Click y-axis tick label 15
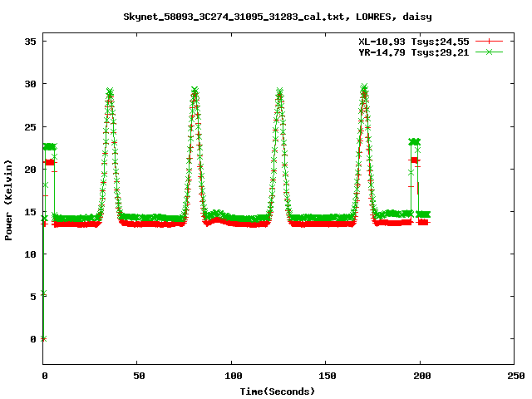Screen dimensions: 532x399 pos(30,212)
